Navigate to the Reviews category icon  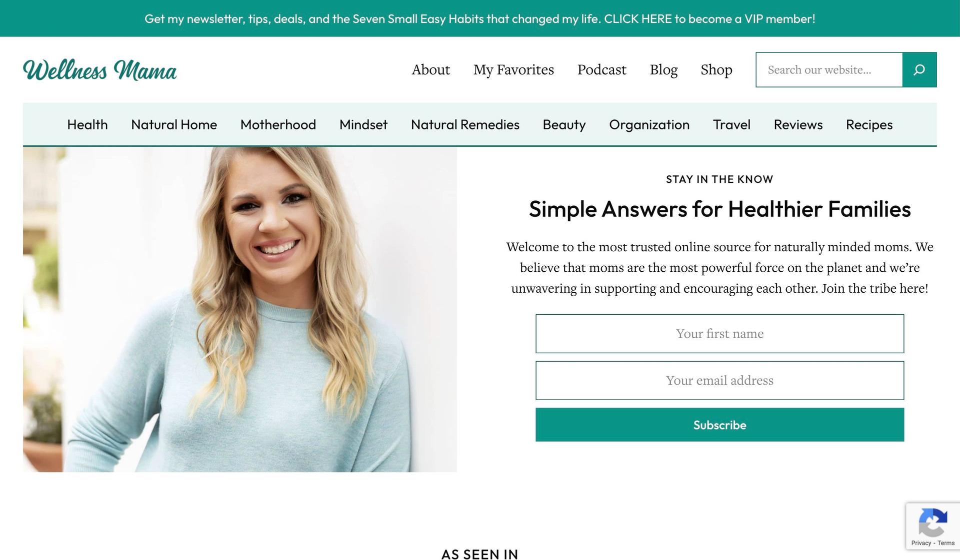(x=798, y=124)
